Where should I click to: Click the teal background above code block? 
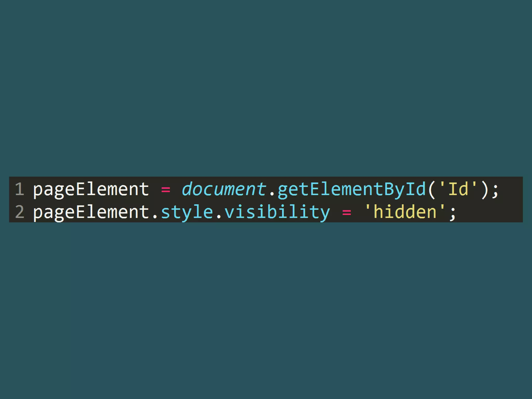pyautogui.click(x=266, y=88)
